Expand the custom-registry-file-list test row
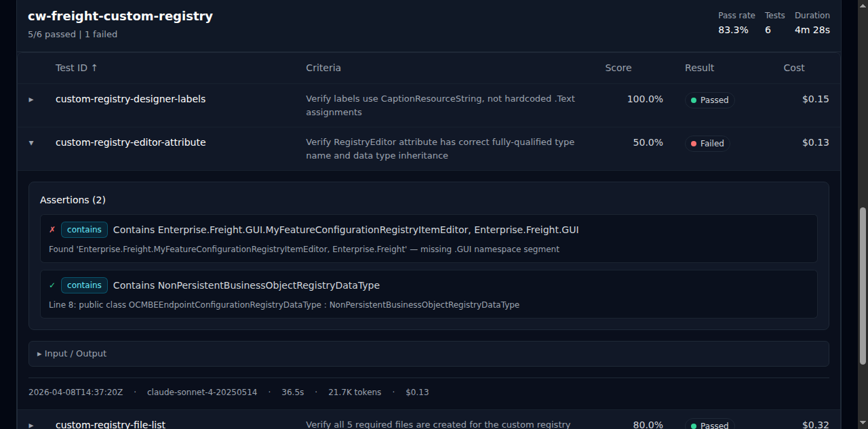The width and height of the screenshot is (868, 429). [x=31, y=424]
